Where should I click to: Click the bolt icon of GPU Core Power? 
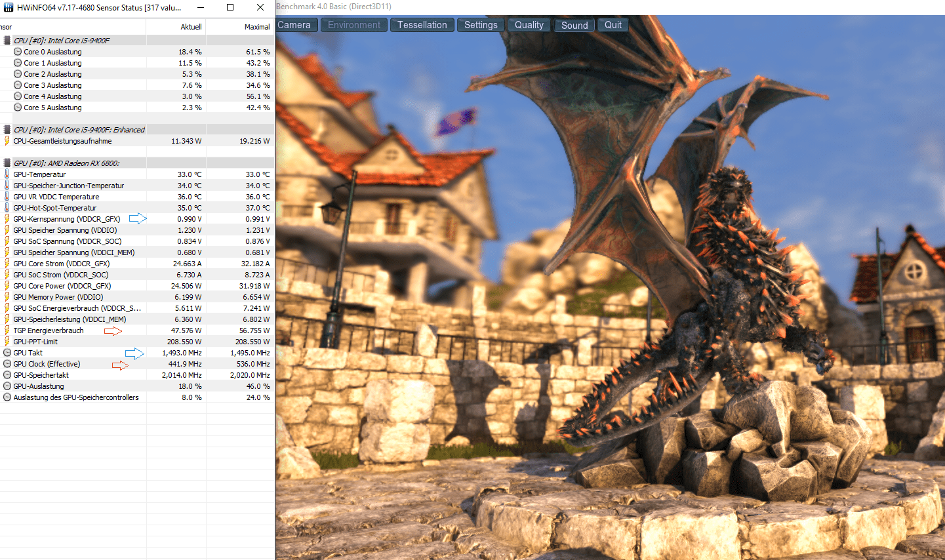[x=7, y=286]
